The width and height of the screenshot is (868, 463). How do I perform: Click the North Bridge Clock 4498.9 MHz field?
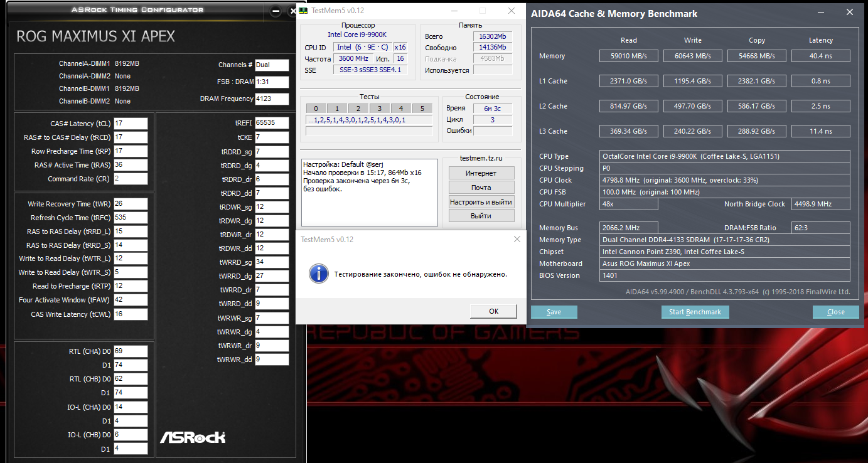(821, 204)
